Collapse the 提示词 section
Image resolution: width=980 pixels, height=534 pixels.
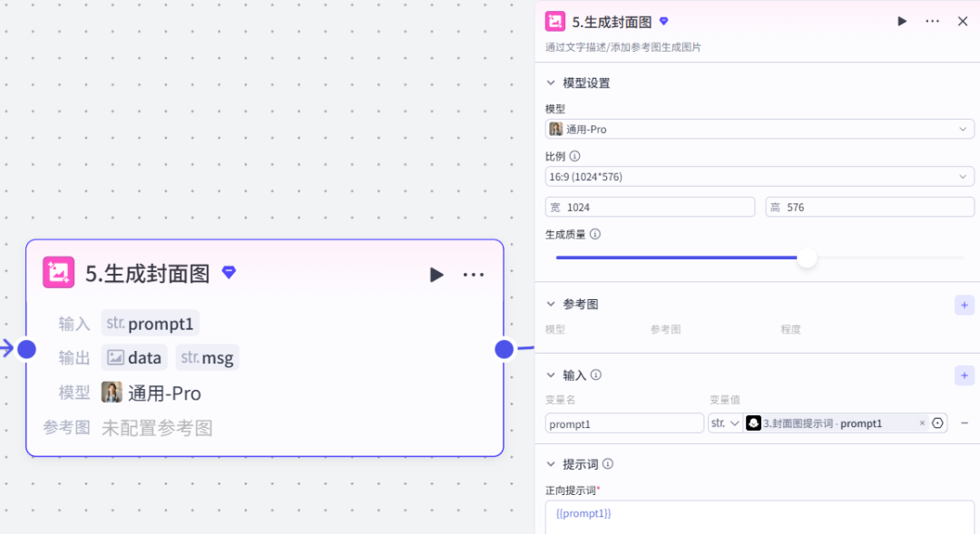pos(549,463)
